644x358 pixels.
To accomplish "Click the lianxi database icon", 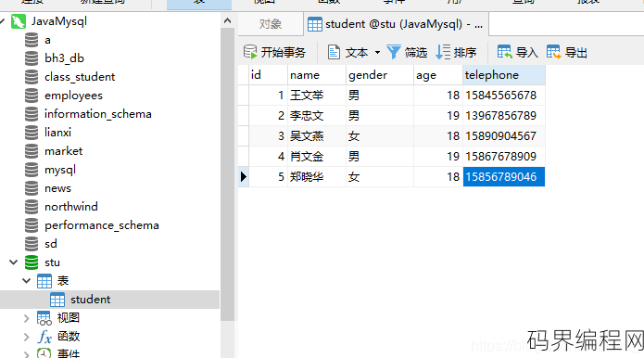I will (32, 133).
